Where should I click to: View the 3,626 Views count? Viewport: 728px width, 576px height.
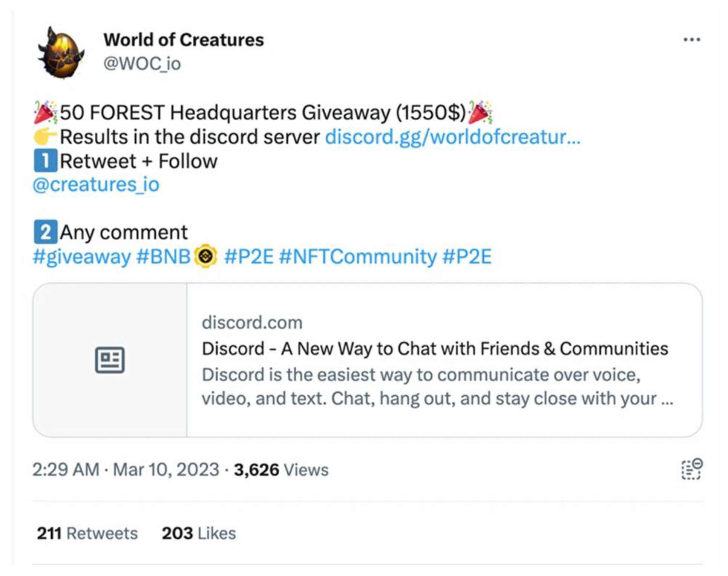coord(281,470)
